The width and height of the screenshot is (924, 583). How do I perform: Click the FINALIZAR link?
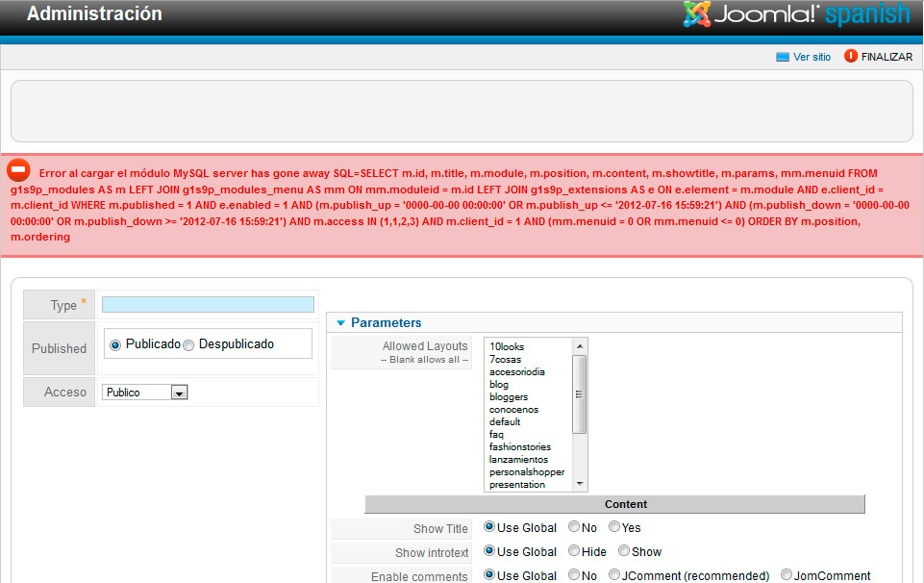(x=887, y=57)
